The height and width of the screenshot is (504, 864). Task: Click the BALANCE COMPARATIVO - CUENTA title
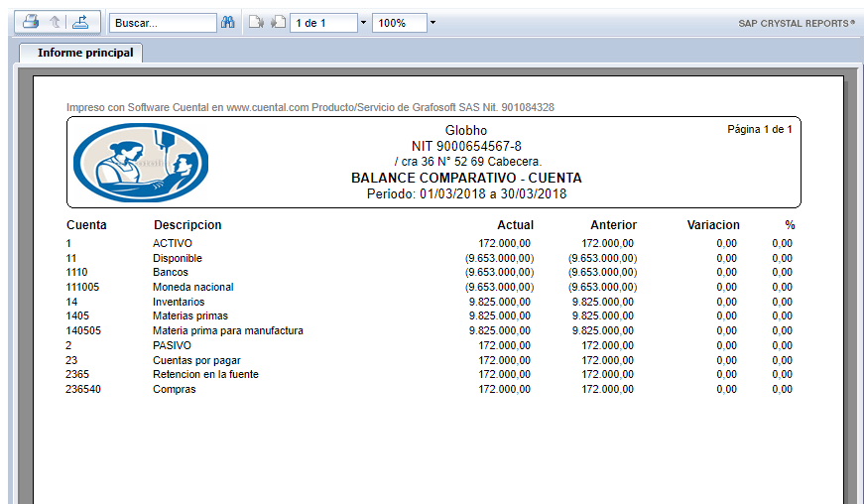click(x=466, y=179)
